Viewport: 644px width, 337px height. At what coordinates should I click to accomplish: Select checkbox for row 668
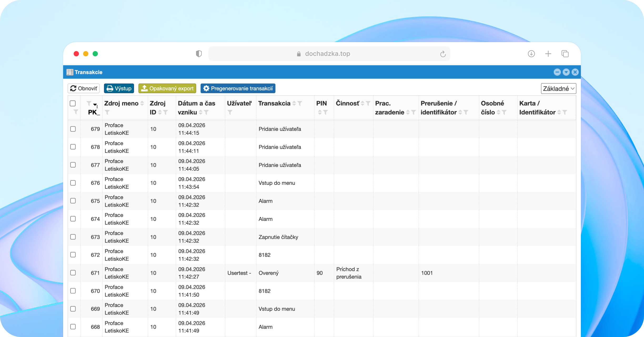click(73, 327)
